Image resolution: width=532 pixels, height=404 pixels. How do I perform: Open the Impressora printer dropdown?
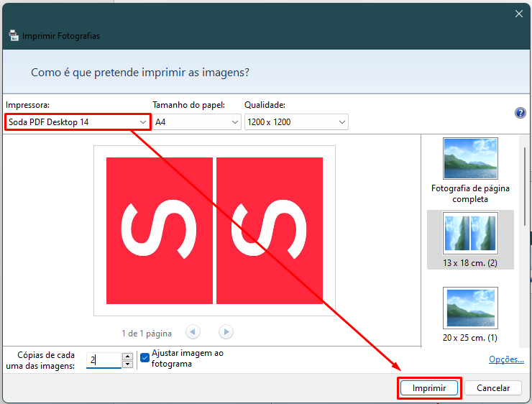78,121
